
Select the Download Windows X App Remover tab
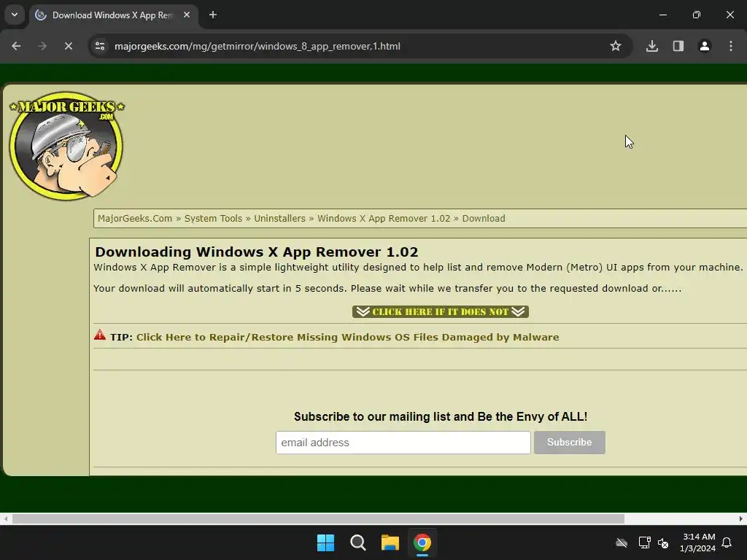(x=113, y=15)
